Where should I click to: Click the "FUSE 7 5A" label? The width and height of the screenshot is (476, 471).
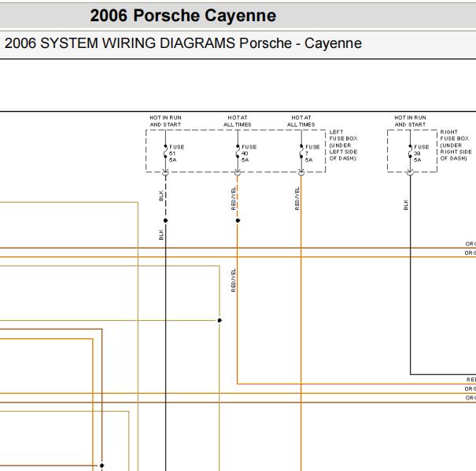pyautogui.click(x=312, y=153)
